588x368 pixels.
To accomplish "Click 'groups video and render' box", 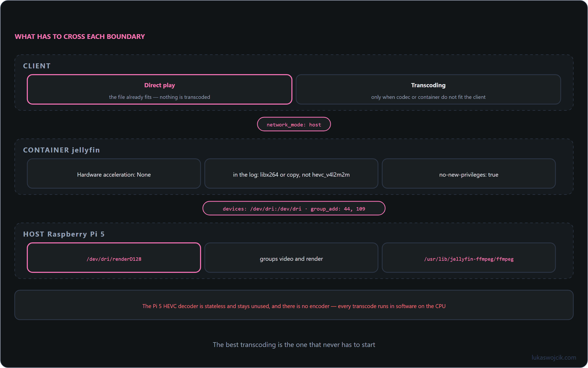I will click(291, 258).
